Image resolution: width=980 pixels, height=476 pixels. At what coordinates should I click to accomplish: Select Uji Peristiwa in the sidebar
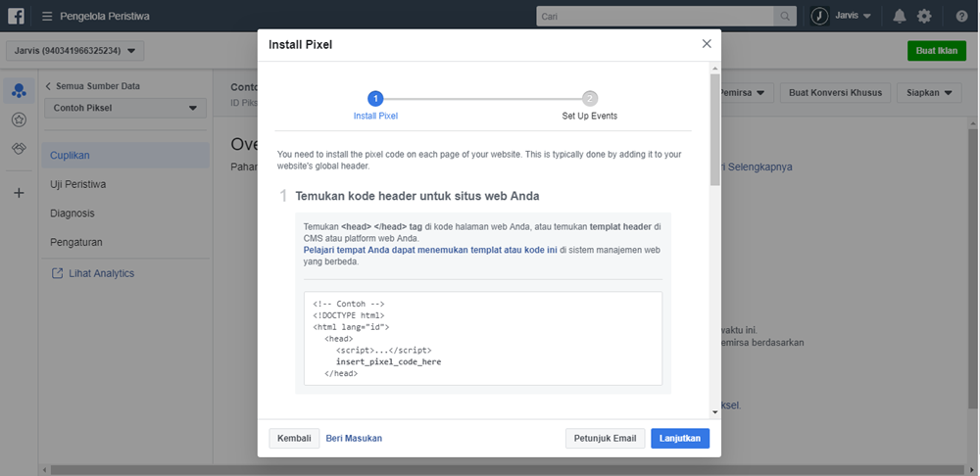(x=125, y=184)
